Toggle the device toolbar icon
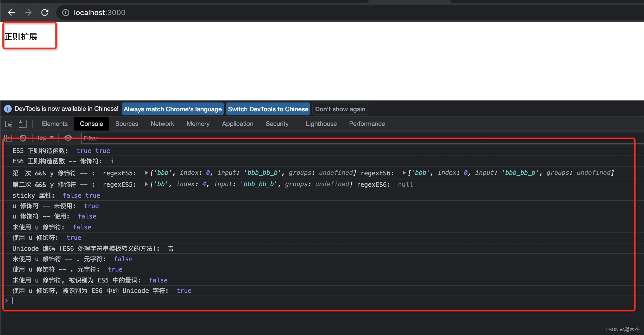Viewport: 644px width, 335px height. pos(23,124)
